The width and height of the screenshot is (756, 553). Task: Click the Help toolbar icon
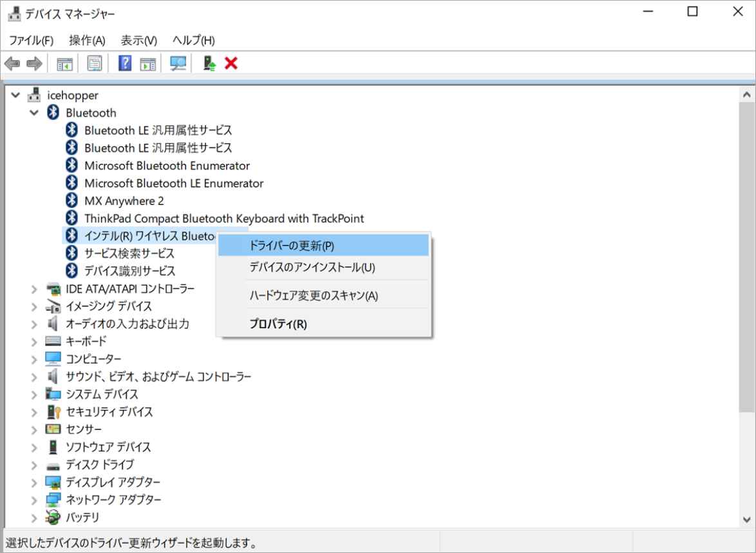124,63
